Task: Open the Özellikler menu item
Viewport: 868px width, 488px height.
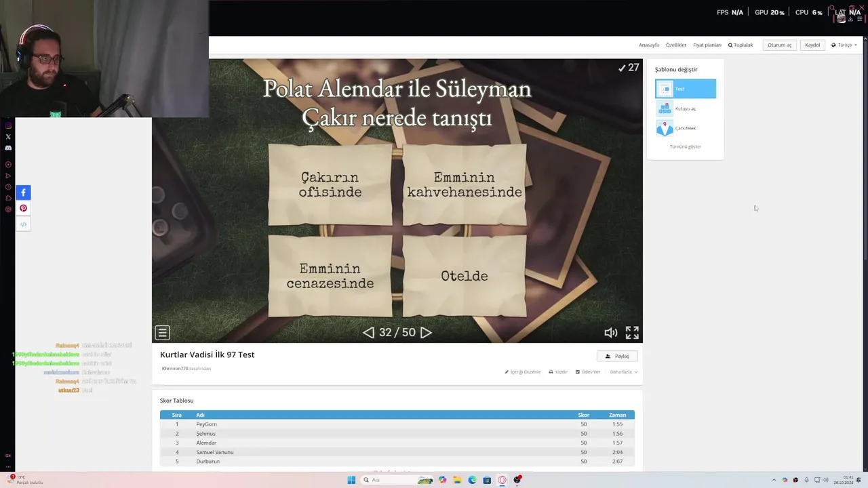Action: point(676,45)
